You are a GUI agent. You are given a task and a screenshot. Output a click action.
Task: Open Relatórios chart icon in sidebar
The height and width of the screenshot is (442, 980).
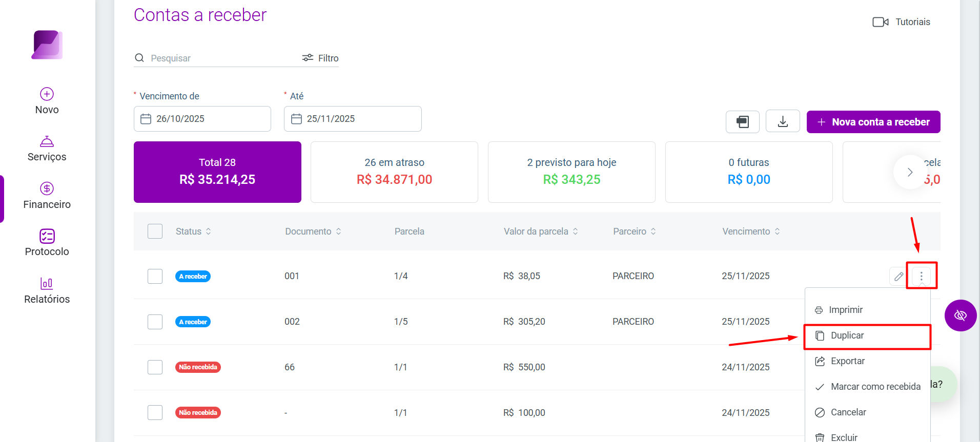point(47,283)
